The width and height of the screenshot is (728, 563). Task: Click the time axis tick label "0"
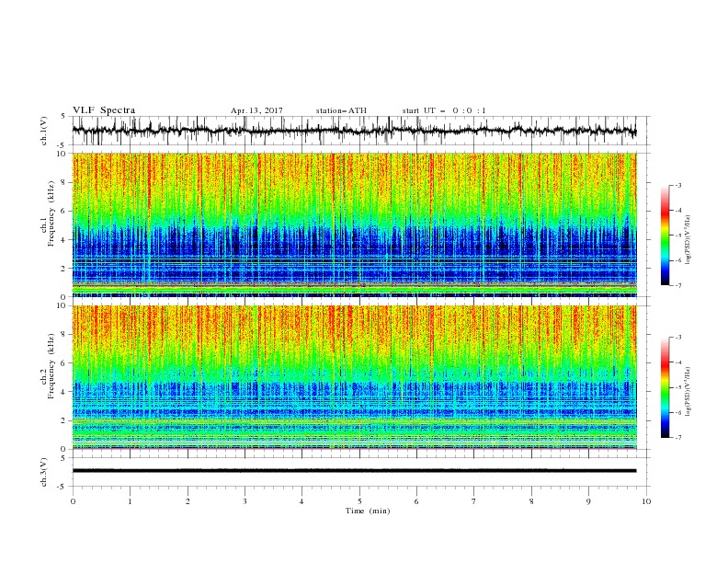click(73, 501)
